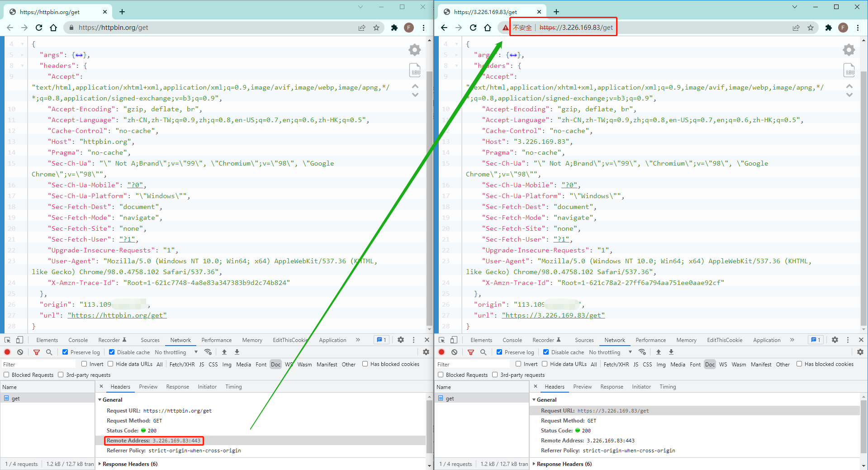
Task: Uncheck Preserve log in right DevTools
Action: (499, 352)
